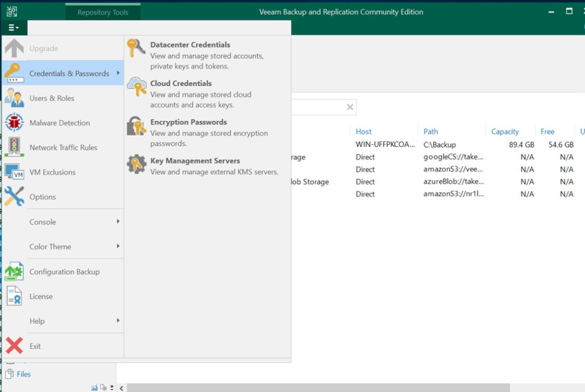The image size is (585, 392).
Task: Click the Upgrade arrow icon
Action: (14, 48)
